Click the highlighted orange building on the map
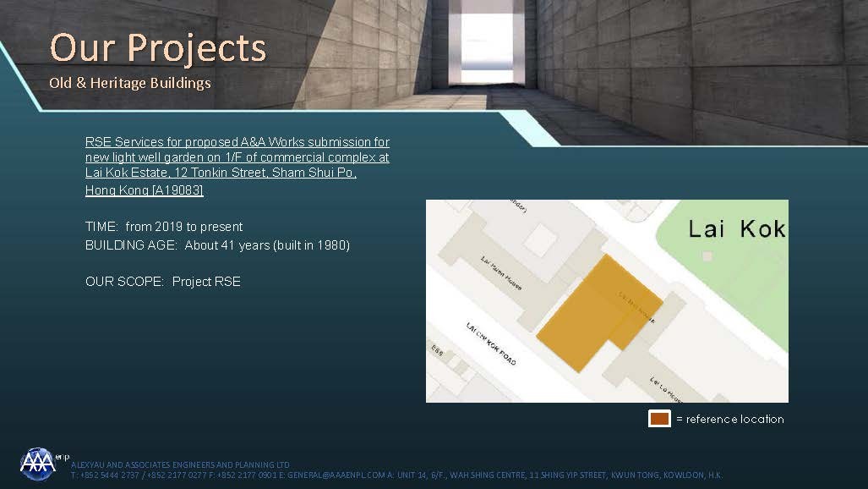Image resolution: width=868 pixels, height=489 pixels. click(592, 313)
